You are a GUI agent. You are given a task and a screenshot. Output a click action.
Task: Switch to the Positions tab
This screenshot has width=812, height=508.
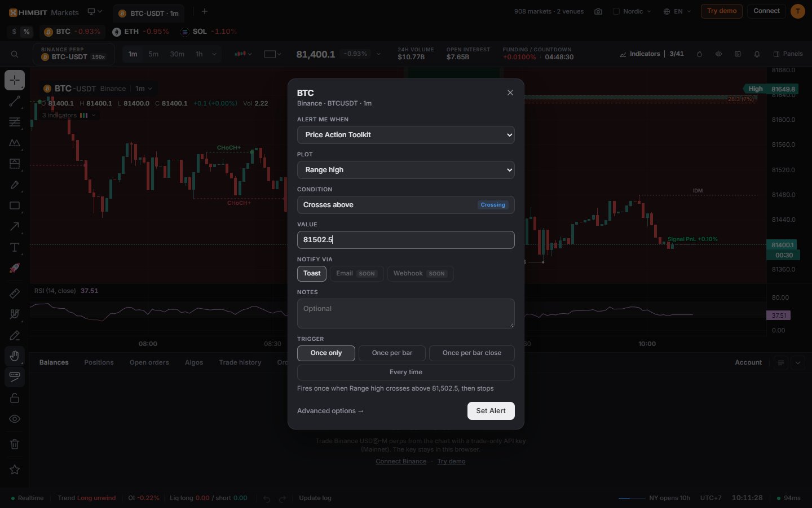tap(99, 362)
